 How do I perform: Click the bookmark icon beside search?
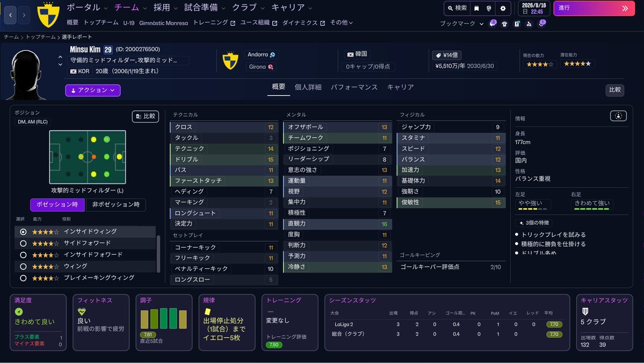pos(476,9)
